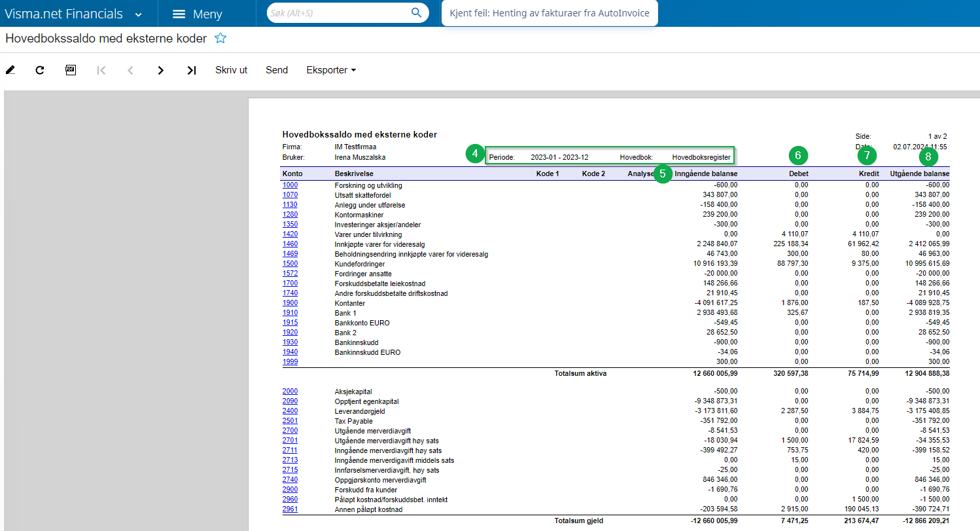The height and width of the screenshot is (531, 980).
Task: Open account link 1500 Kundefordringer
Action: (290, 264)
